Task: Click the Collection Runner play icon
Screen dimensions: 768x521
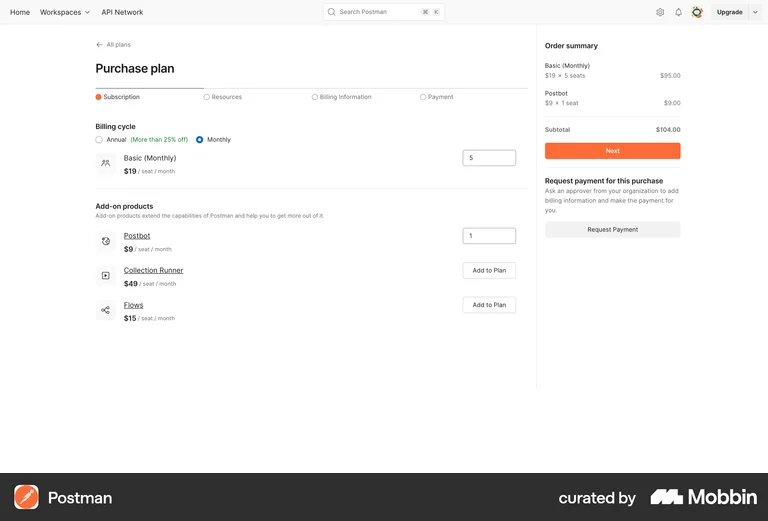Action: [x=106, y=276]
